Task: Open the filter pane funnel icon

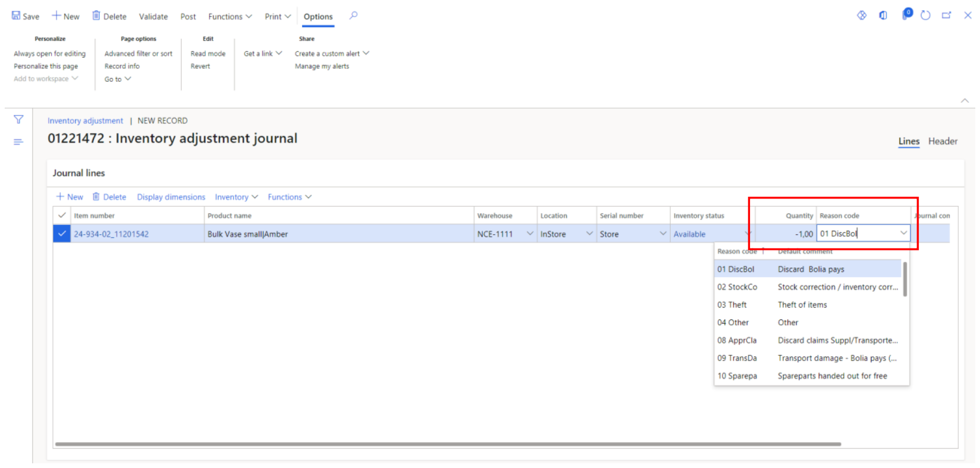Action: (x=19, y=120)
